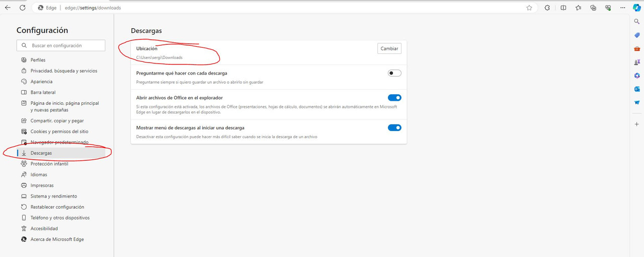
Task: Open Microsoft 365 in the sidebar
Action: click(637, 76)
